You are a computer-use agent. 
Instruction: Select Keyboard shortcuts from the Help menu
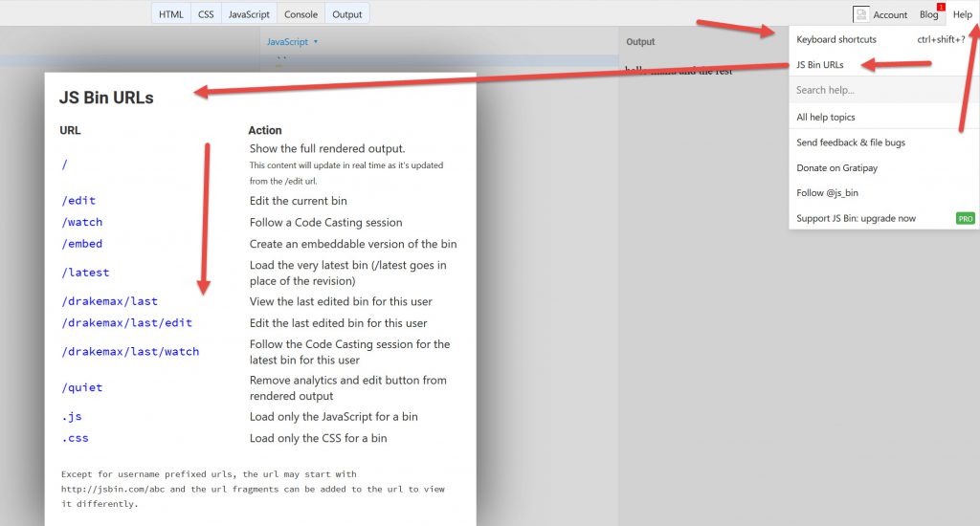836,40
